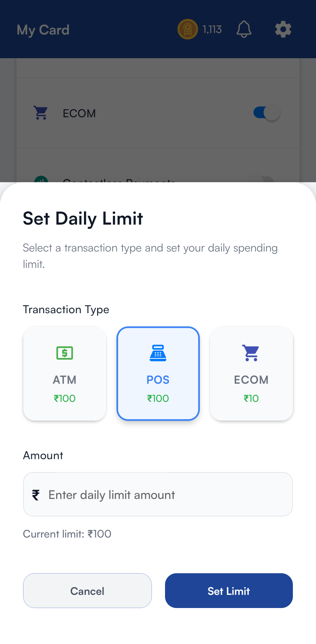Toggle the ECOM switch off

click(x=267, y=113)
